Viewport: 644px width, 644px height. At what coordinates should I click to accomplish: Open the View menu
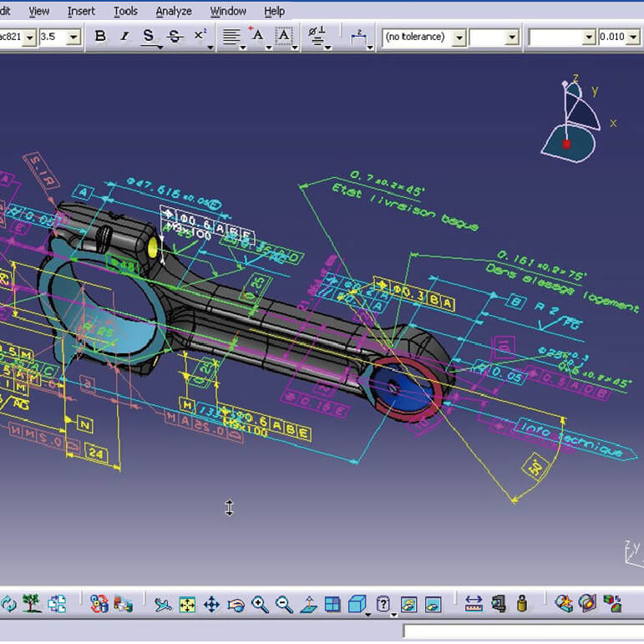pos(38,11)
